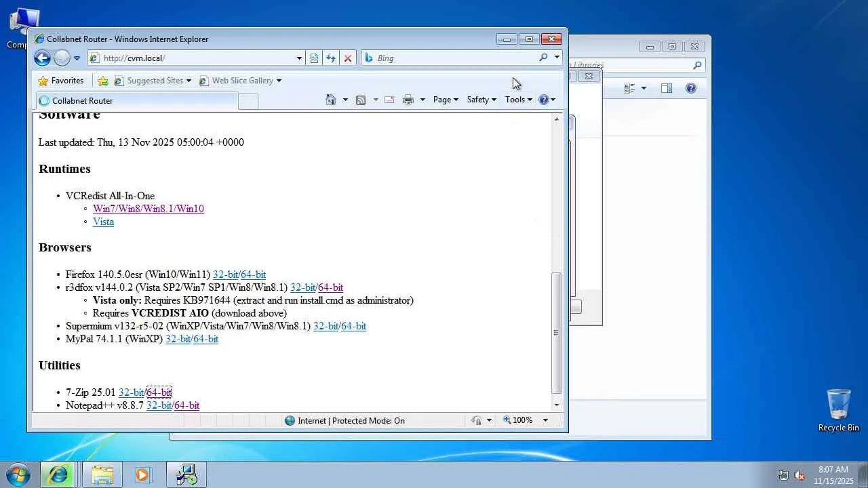Download r3dfox v144.0.2 64-bit

[x=331, y=287]
